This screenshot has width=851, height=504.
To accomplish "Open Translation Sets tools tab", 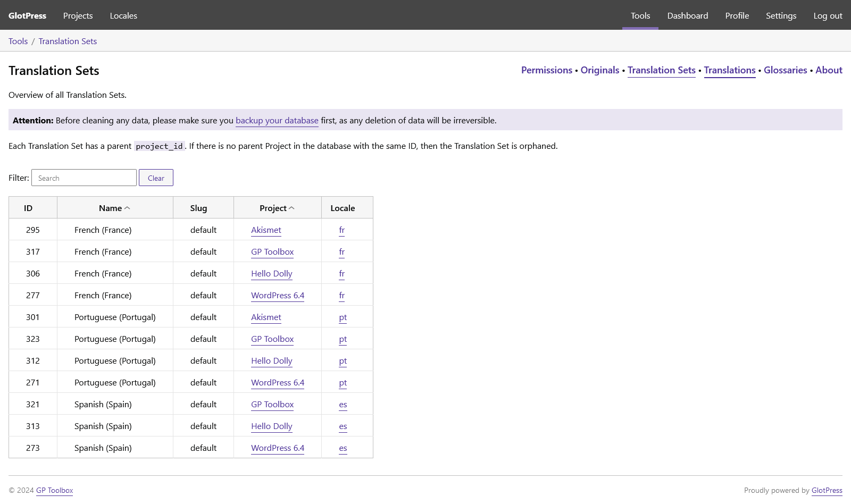I will (662, 70).
